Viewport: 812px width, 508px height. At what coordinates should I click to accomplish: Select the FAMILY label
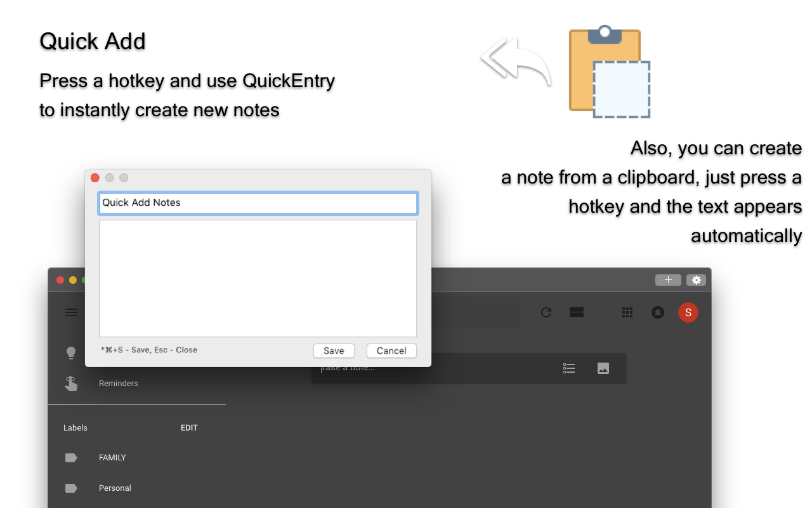[112, 457]
